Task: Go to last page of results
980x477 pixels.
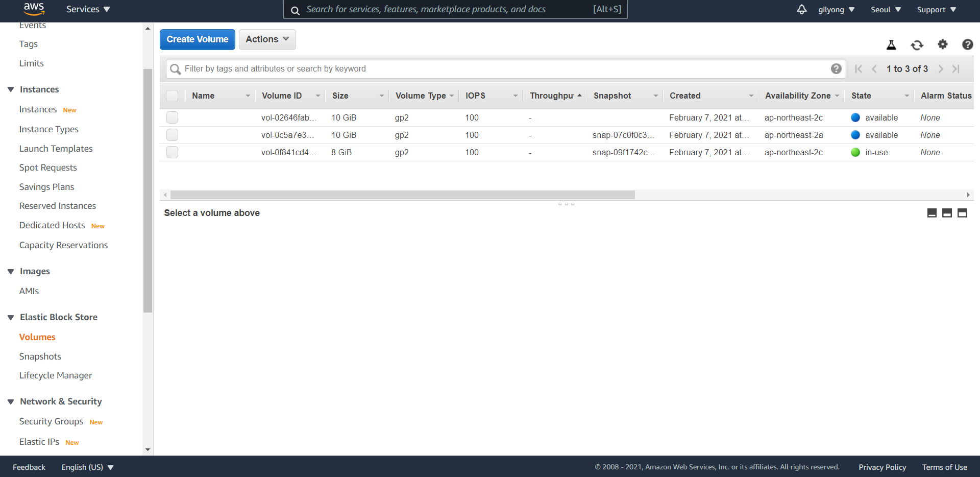Action: [956, 69]
